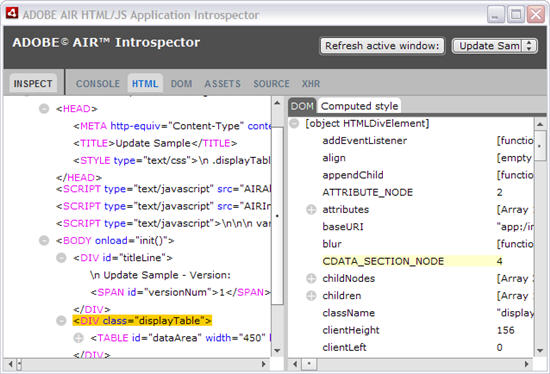The image size is (550, 374).
Task: Expand the attributes property
Action: click(311, 210)
